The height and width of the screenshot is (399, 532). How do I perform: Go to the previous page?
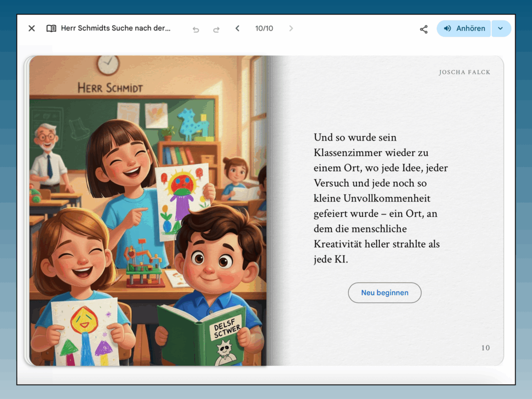(237, 28)
